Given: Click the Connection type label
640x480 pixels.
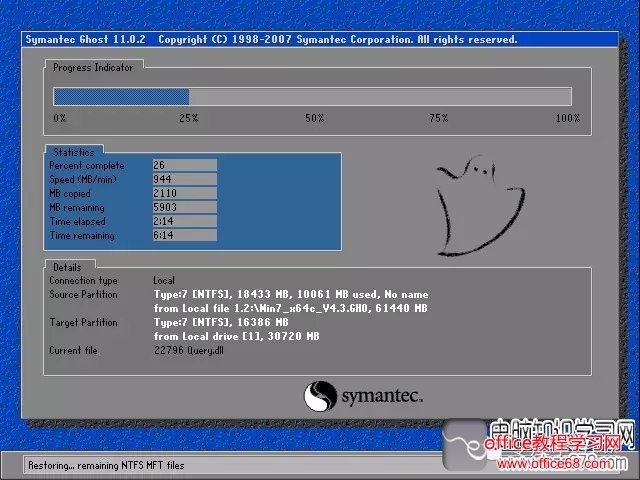Looking at the screenshot, I should 83,280.
